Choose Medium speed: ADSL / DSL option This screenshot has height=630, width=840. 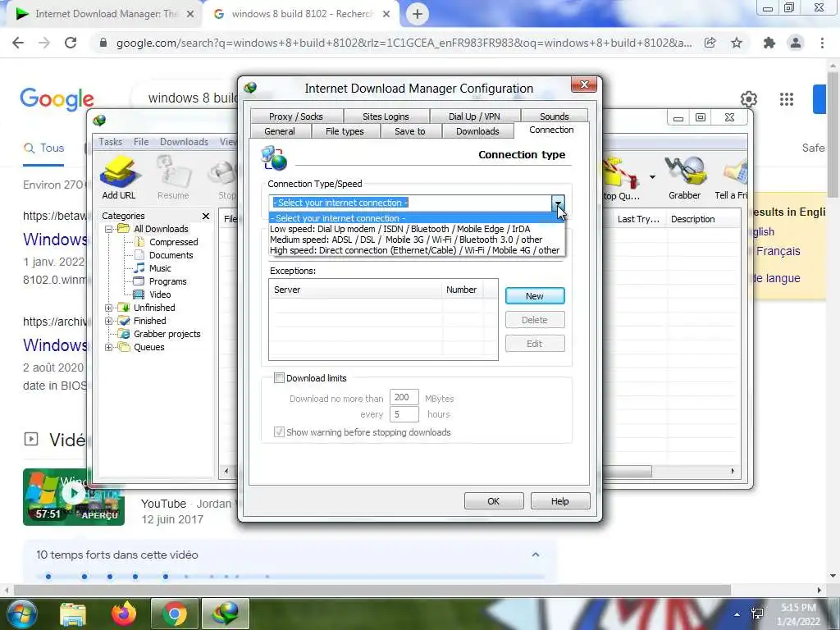[x=416, y=240]
